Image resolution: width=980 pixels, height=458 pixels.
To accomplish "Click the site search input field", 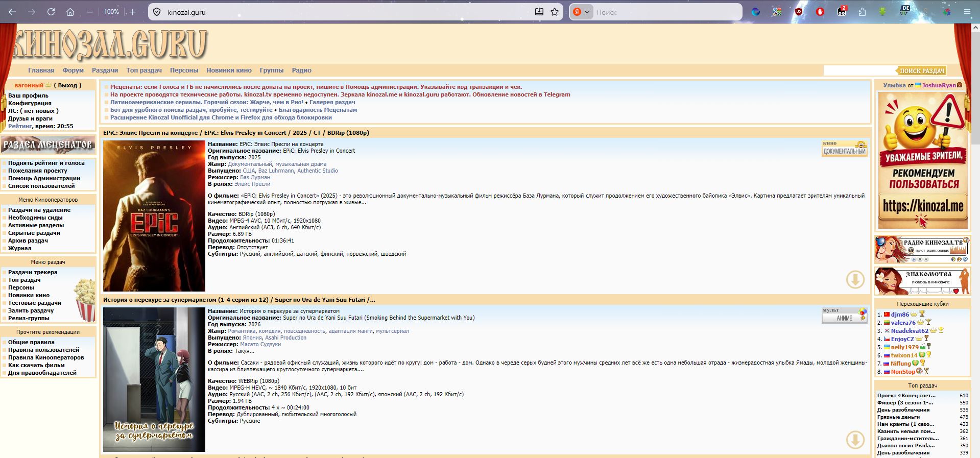I will 860,70.
